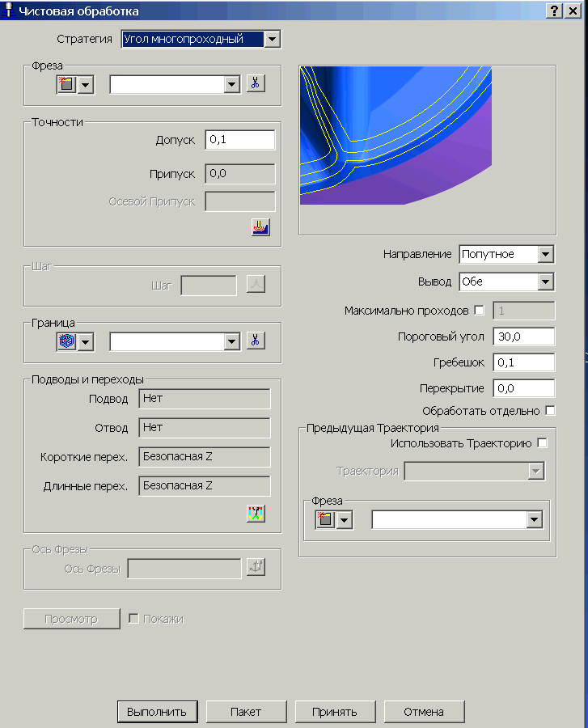Image resolution: width=588 pixels, height=728 pixels.
Task: Click the Гребешок cusp field
Action: [x=523, y=362]
